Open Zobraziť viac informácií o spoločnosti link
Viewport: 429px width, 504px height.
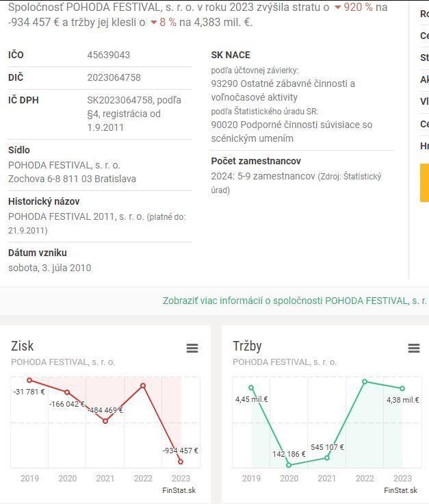[295, 301]
